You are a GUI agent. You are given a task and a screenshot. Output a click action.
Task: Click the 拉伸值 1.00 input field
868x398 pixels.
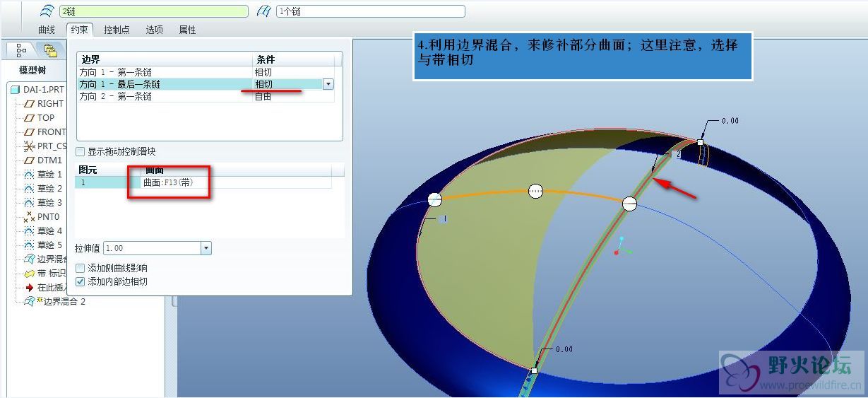point(152,248)
